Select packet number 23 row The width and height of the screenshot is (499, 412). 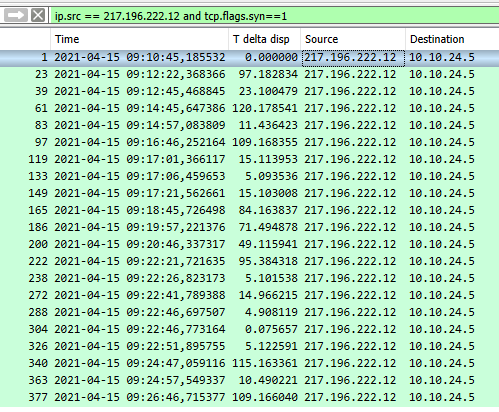[x=249, y=74]
